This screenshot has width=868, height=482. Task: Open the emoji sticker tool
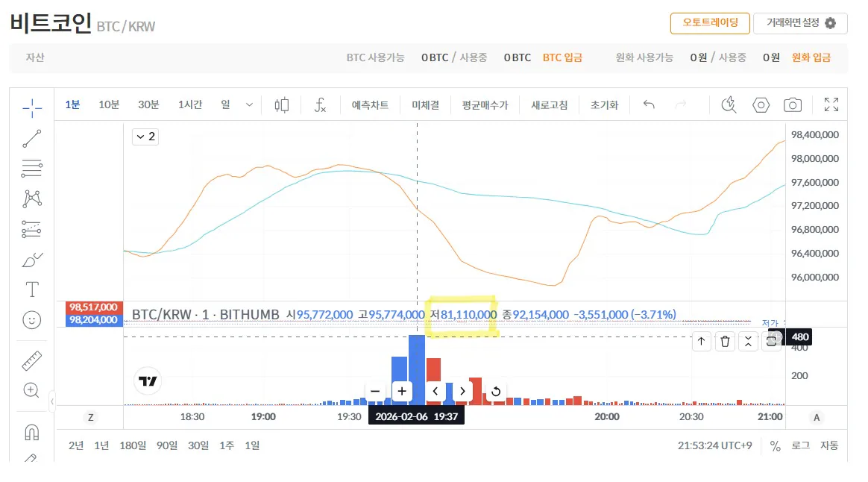[32, 320]
